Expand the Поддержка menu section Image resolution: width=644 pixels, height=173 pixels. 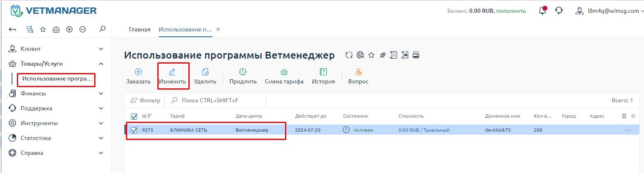coord(56,108)
